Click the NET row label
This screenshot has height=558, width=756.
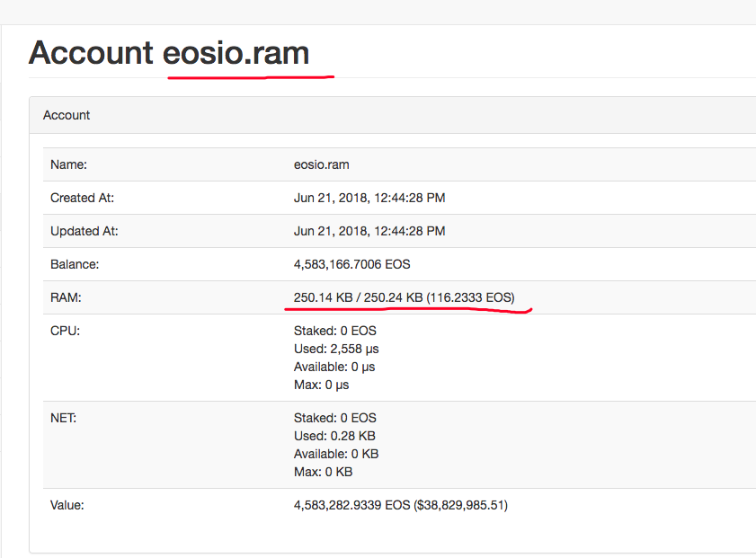point(64,418)
